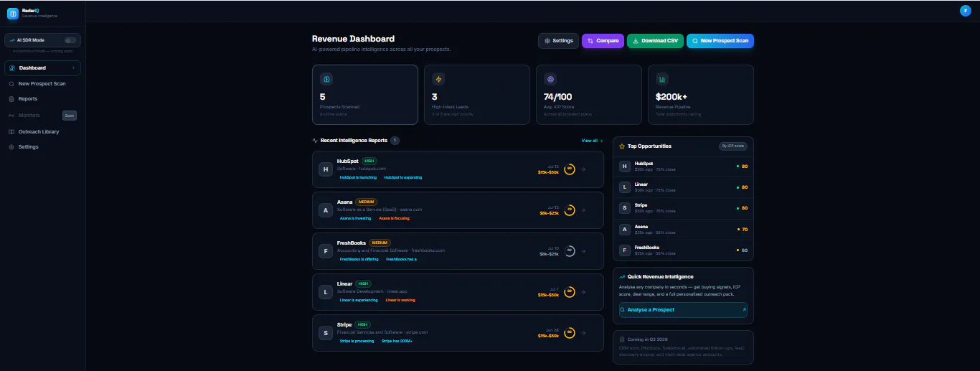Open the Settings button in header
The width and height of the screenshot is (980, 371).
pos(558,41)
